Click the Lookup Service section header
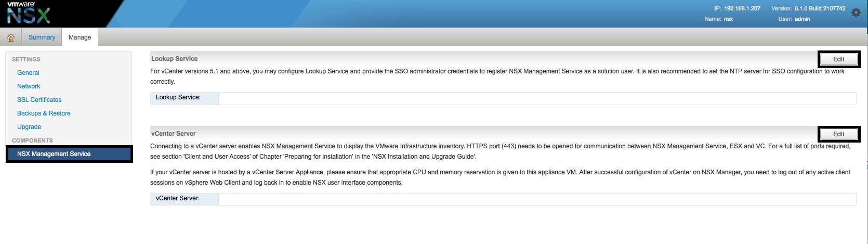Screen dimensions: 868x244 coord(175,59)
